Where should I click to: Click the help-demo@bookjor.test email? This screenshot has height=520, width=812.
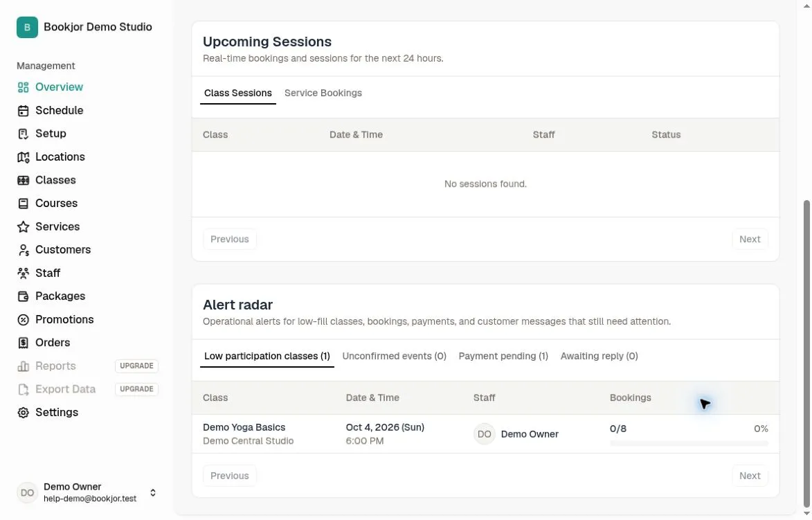point(90,499)
